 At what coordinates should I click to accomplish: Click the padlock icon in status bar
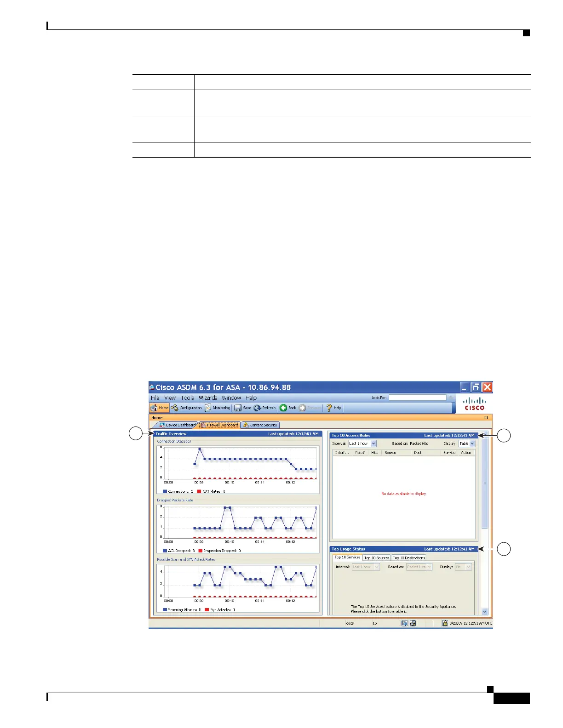click(445, 623)
